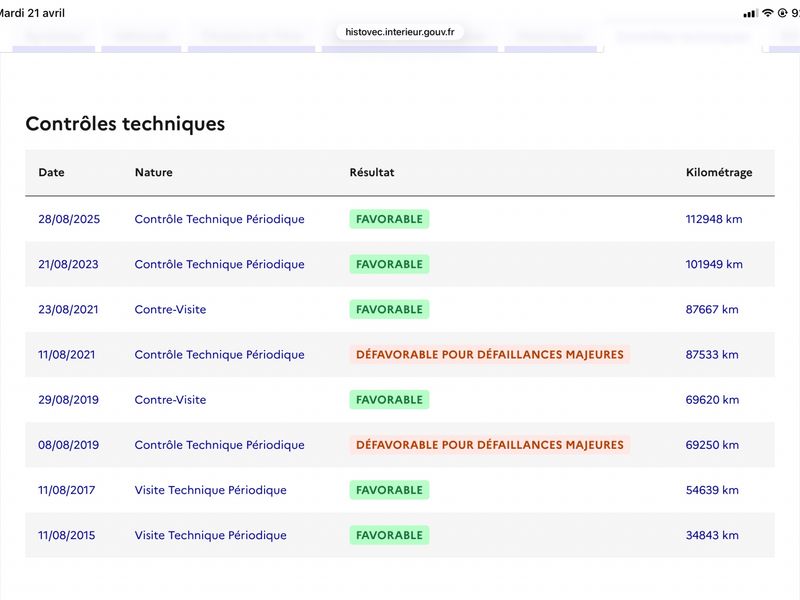This screenshot has width=800, height=600.
Task: Select Contre-Visite entry dated 29/08/2019
Action: click(170, 400)
